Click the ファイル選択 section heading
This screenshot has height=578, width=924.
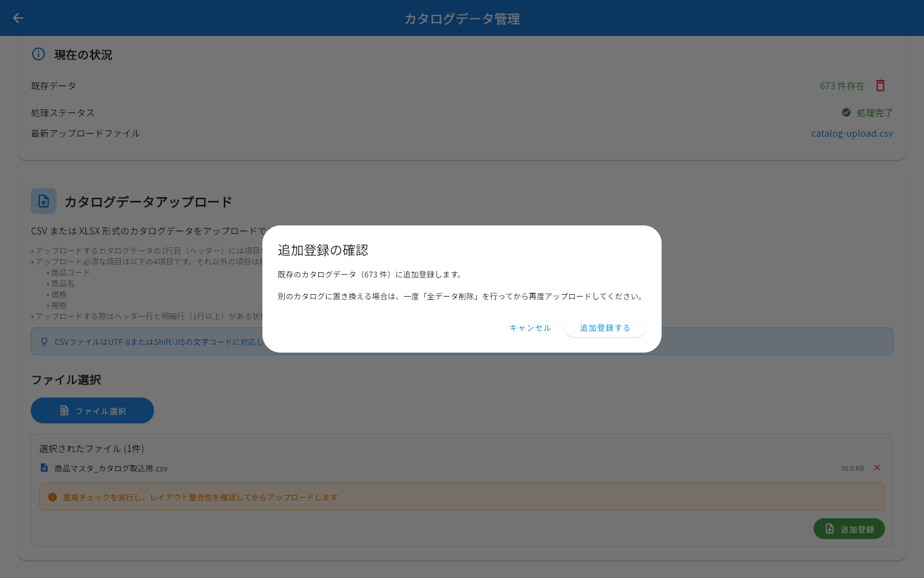[x=66, y=380]
